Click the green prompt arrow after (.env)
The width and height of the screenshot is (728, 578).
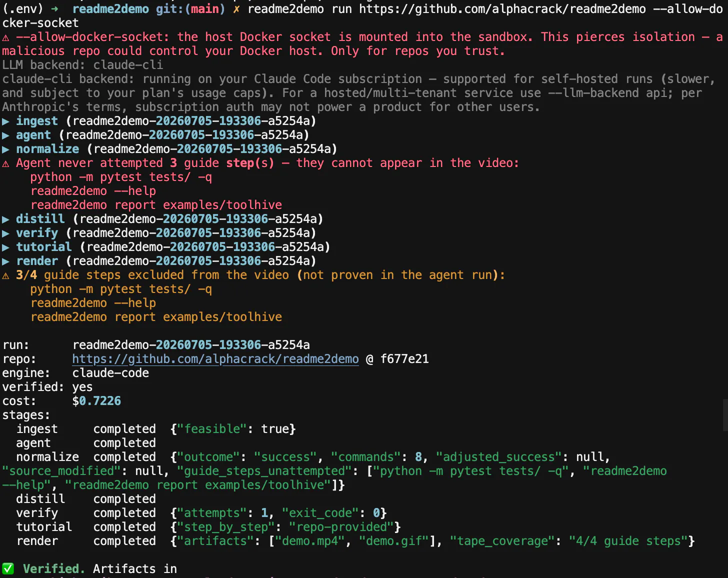54,9
